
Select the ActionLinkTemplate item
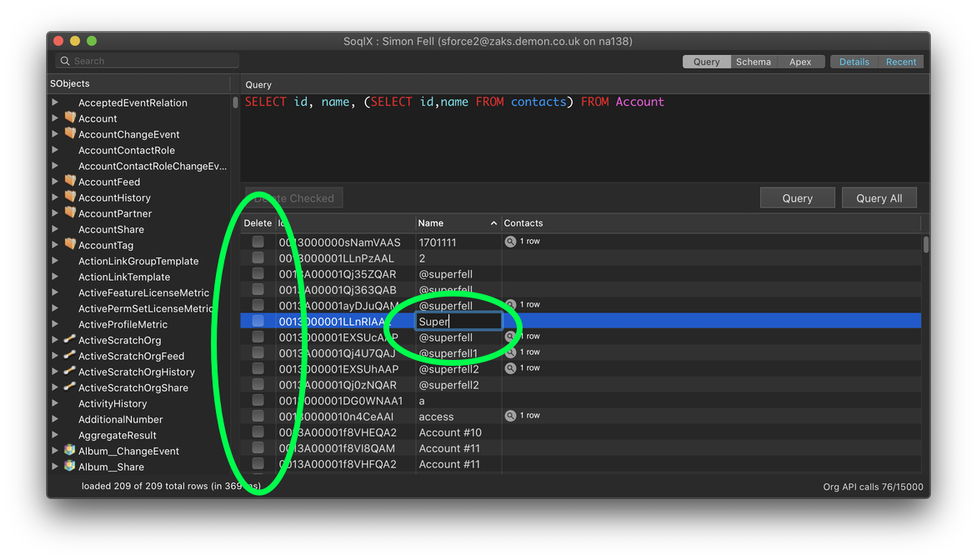point(124,277)
